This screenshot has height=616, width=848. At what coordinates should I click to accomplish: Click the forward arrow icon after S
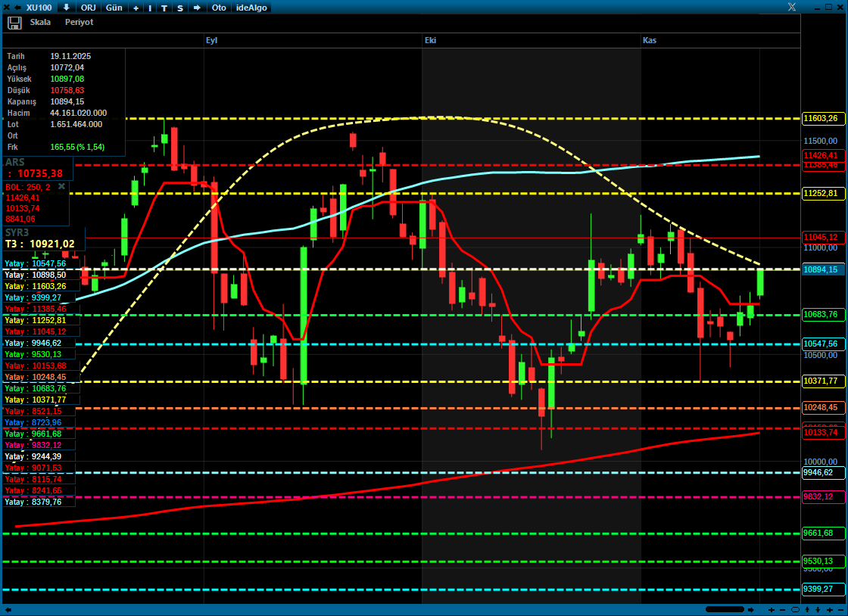[197, 8]
